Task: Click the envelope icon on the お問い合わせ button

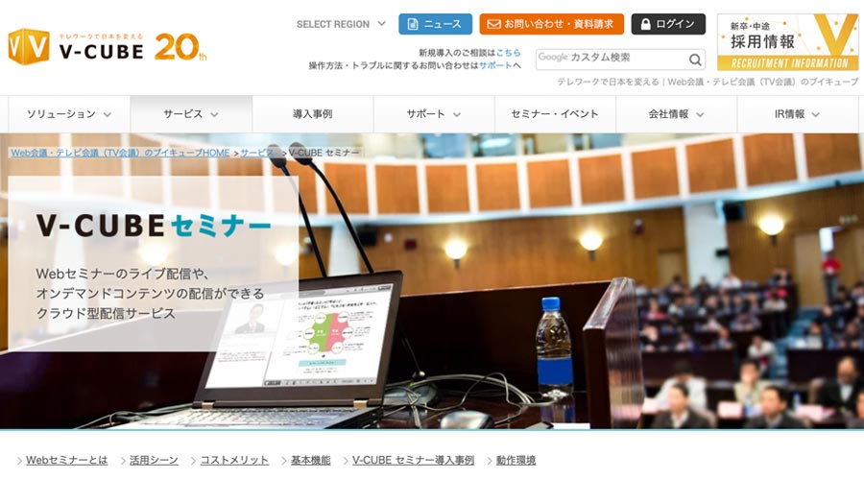Action: click(x=493, y=24)
